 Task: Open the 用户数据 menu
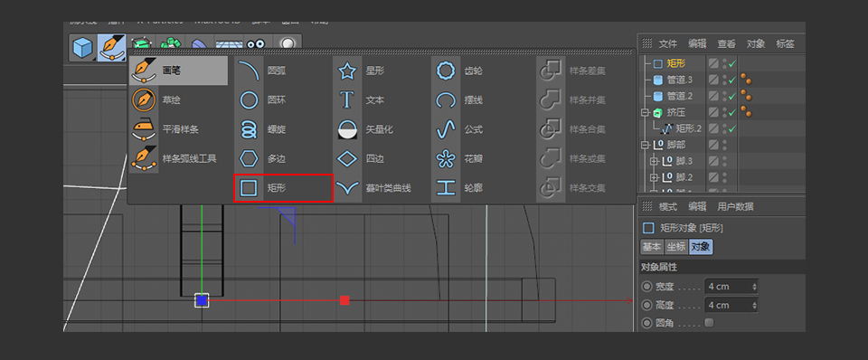(735, 206)
